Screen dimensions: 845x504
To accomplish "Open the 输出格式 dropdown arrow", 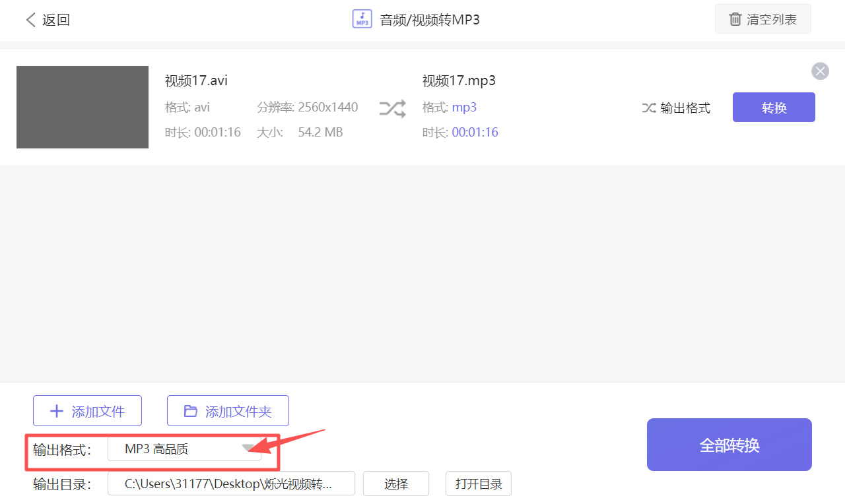I will click(249, 448).
